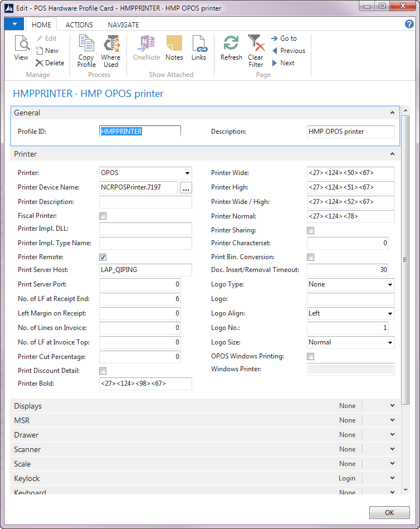Image resolution: width=420 pixels, height=529 pixels.
Task: Click the Printer Device Name lookup button
Action: [x=185, y=187]
